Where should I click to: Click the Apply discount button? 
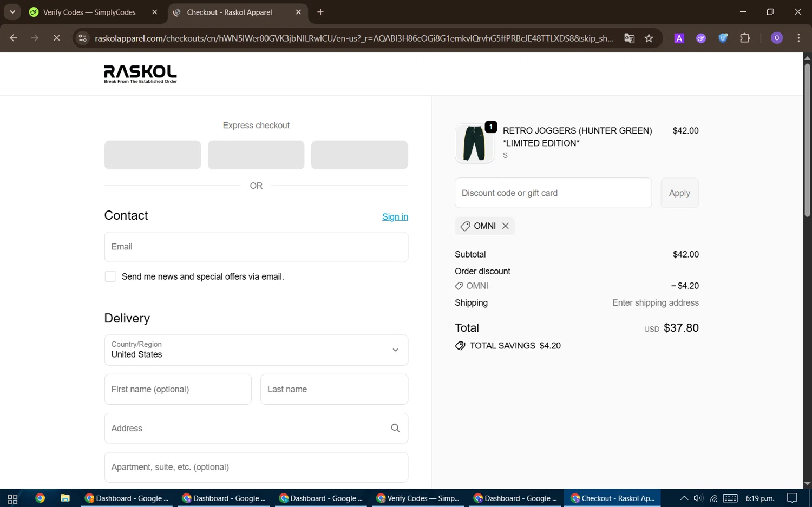[x=679, y=193]
